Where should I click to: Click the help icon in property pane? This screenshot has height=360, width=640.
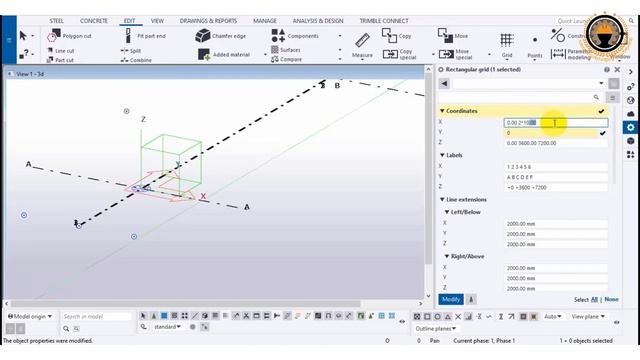[x=607, y=70]
